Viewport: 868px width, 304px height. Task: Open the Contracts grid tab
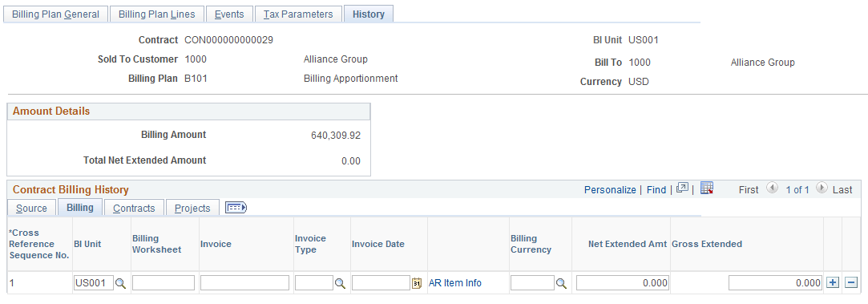pos(134,209)
